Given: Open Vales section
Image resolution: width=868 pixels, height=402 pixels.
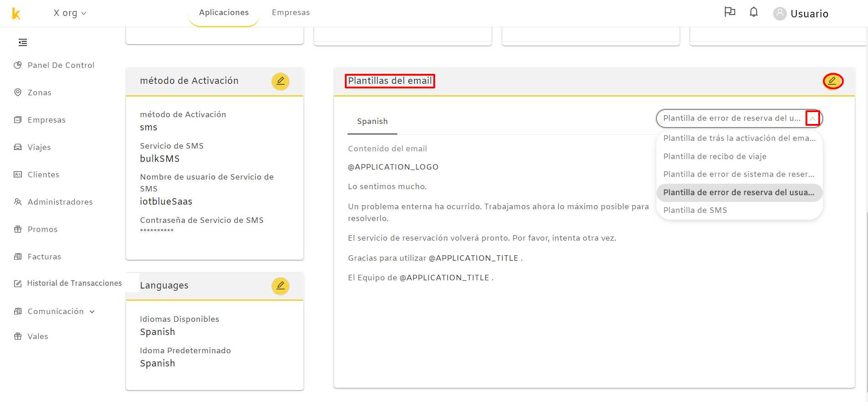Looking at the screenshot, I should click(x=38, y=336).
